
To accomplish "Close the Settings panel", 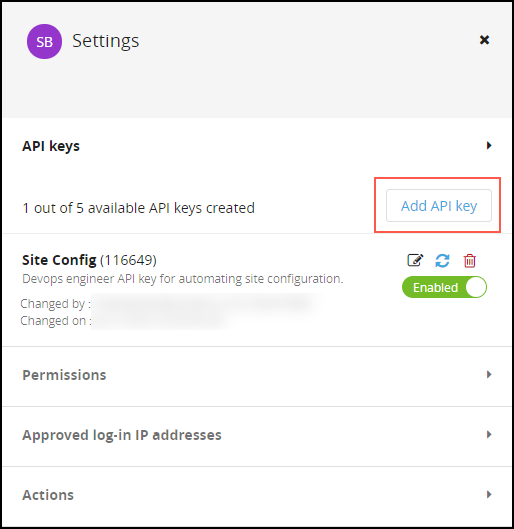I will point(484,40).
